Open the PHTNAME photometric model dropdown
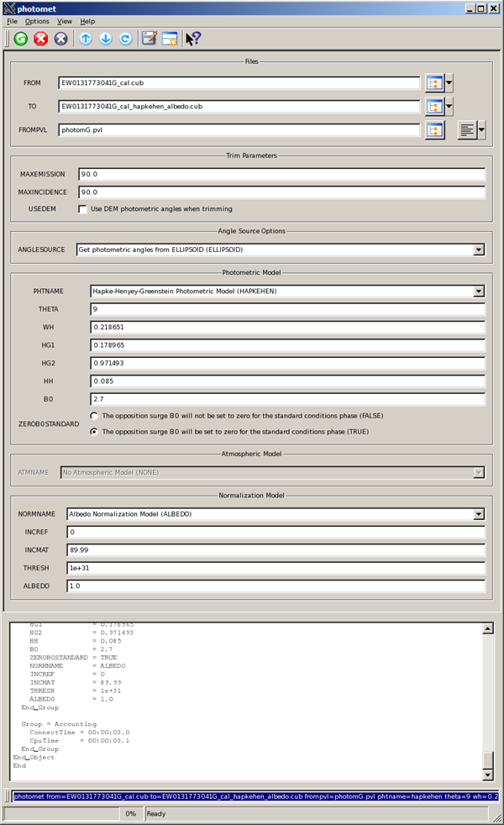This screenshot has height=825, width=504. point(478,292)
